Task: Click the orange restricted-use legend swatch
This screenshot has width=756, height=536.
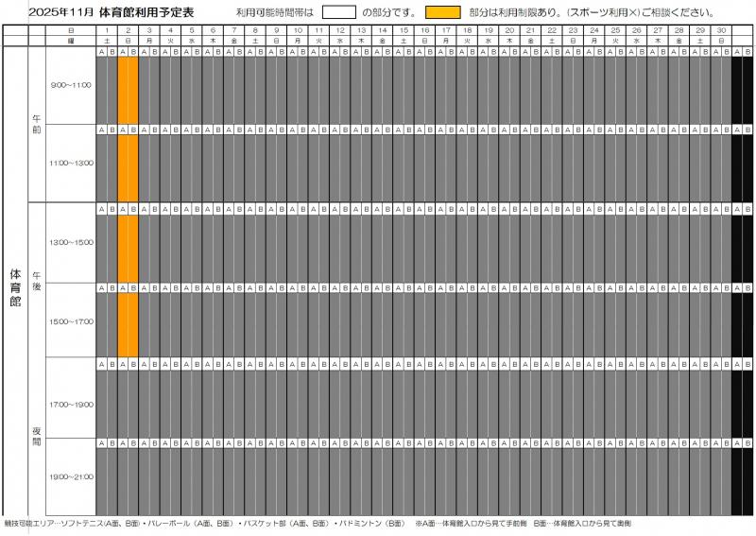Action: pyautogui.click(x=443, y=12)
